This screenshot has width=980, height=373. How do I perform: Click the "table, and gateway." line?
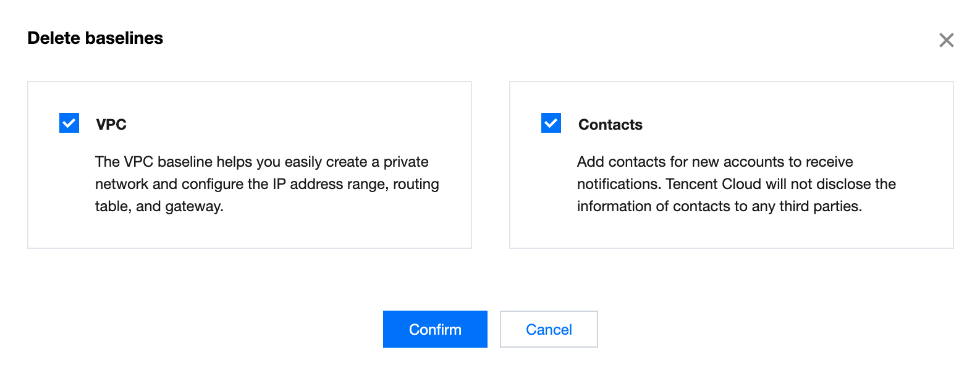[x=159, y=206]
